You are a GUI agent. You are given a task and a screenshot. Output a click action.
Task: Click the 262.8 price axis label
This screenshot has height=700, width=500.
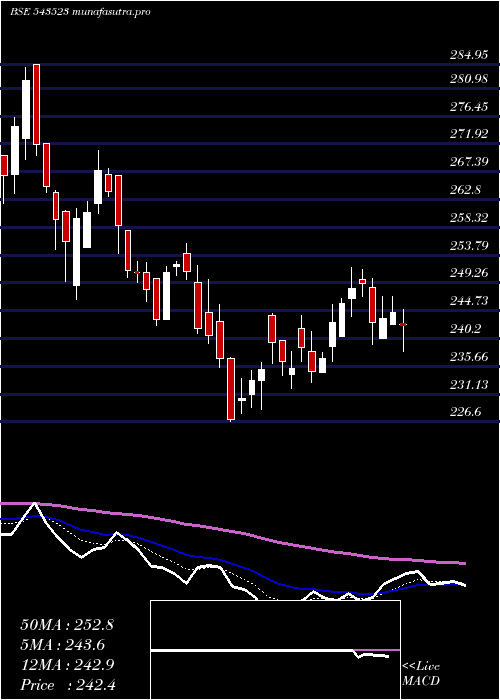[465, 190]
